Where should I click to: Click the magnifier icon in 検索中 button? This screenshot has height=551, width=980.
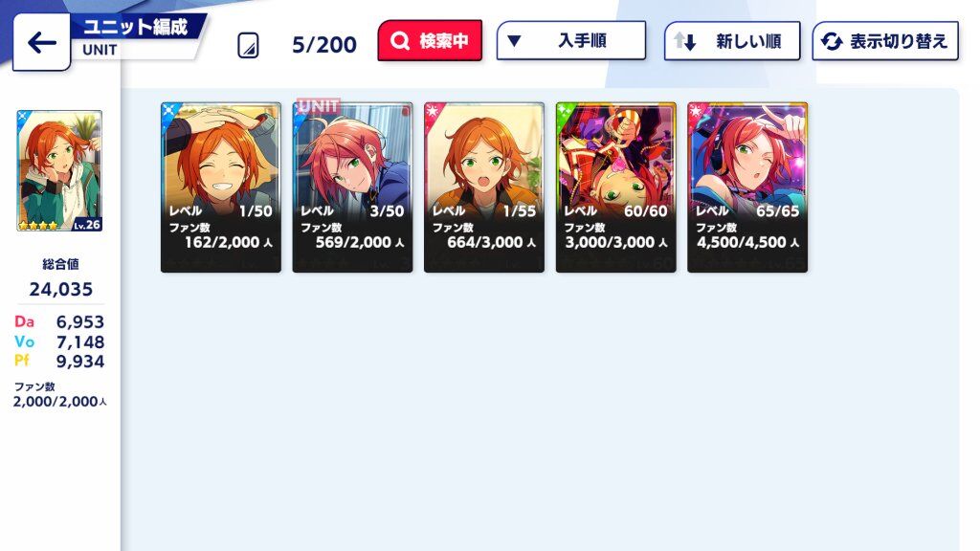(x=399, y=41)
